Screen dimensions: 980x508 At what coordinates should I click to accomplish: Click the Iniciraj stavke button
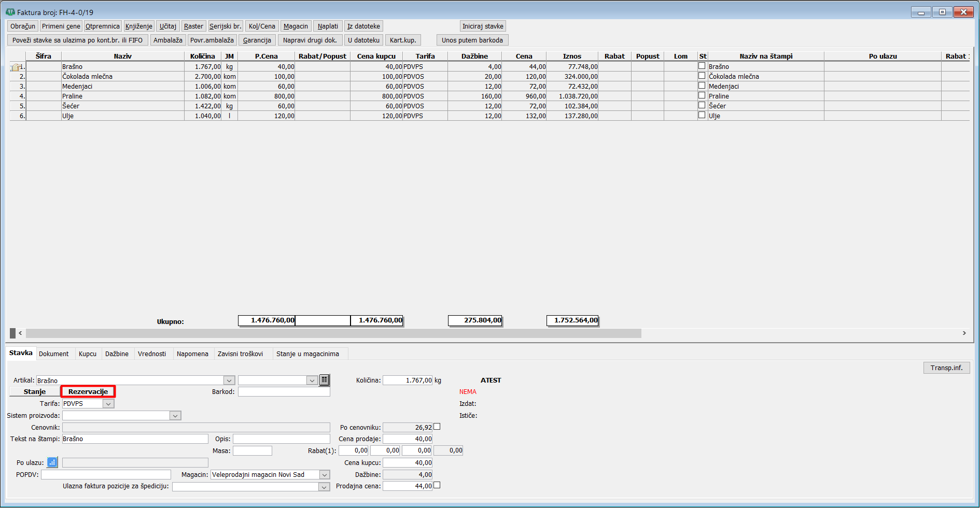(x=483, y=26)
